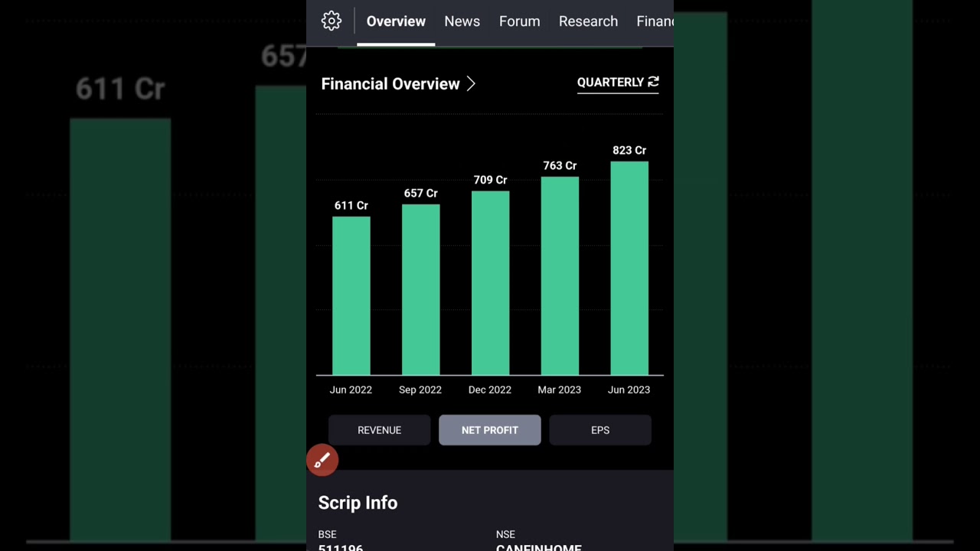
Task: Open the settings gear icon
Action: pyautogui.click(x=332, y=21)
